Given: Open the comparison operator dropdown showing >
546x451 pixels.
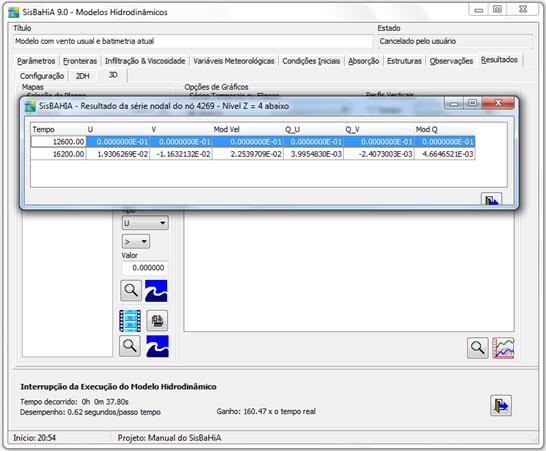Looking at the screenshot, I should [136, 241].
